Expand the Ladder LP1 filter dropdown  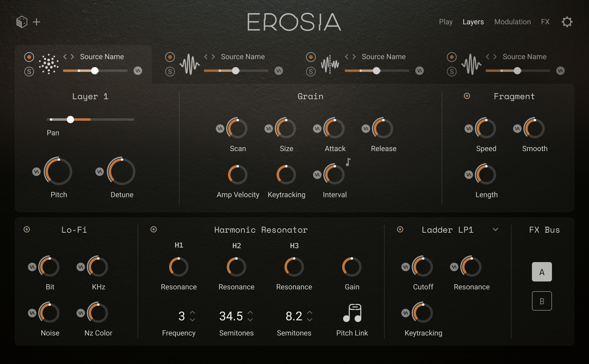(495, 230)
